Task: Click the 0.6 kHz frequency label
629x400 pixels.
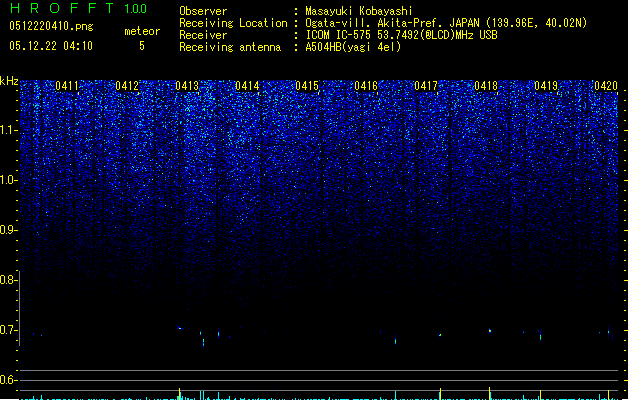Action: [x=8, y=380]
